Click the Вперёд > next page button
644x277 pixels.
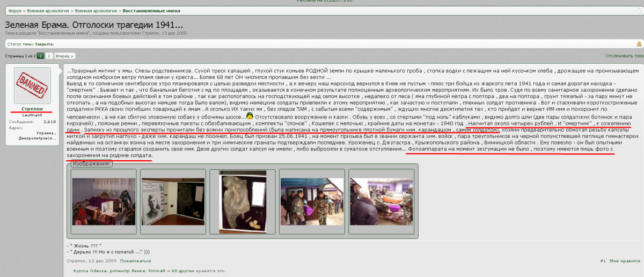point(64,56)
